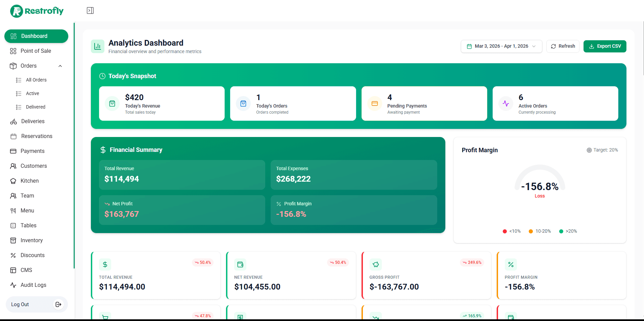The image size is (644, 321).
Task: Click the Today's Revenue bag icon
Action: [112, 104]
